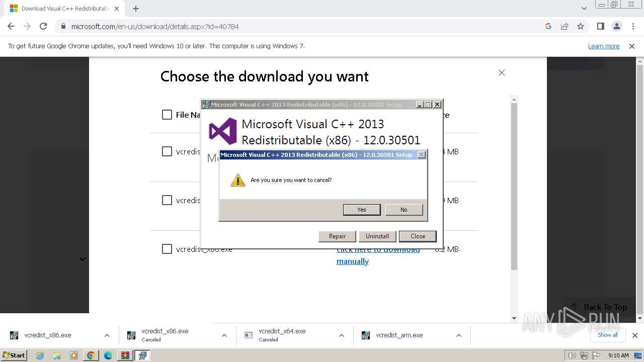Close the Download Visual C++ tab

coord(117,9)
